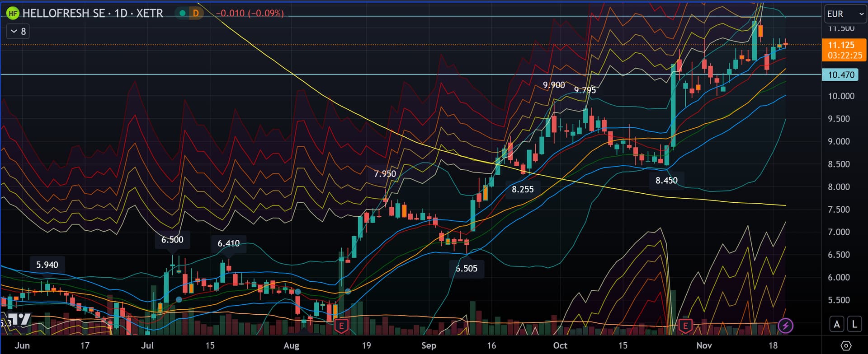The width and height of the screenshot is (868, 354).
Task: Click the 9.795 pivot high label
Action: pyautogui.click(x=585, y=90)
